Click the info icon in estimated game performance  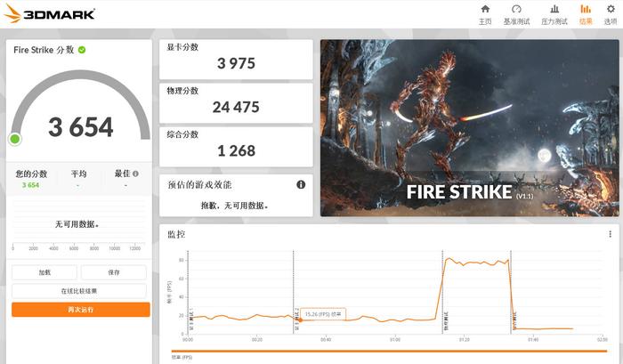(x=301, y=184)
